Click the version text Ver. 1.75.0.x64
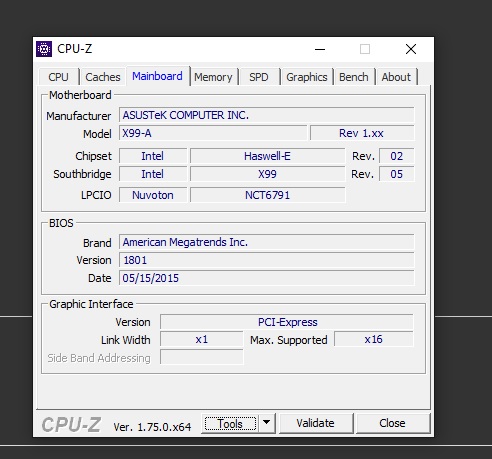 tap(152, 427)
